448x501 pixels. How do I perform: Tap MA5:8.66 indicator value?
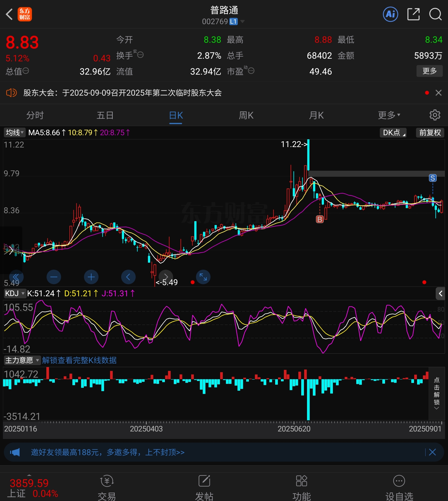pos(47,133)
